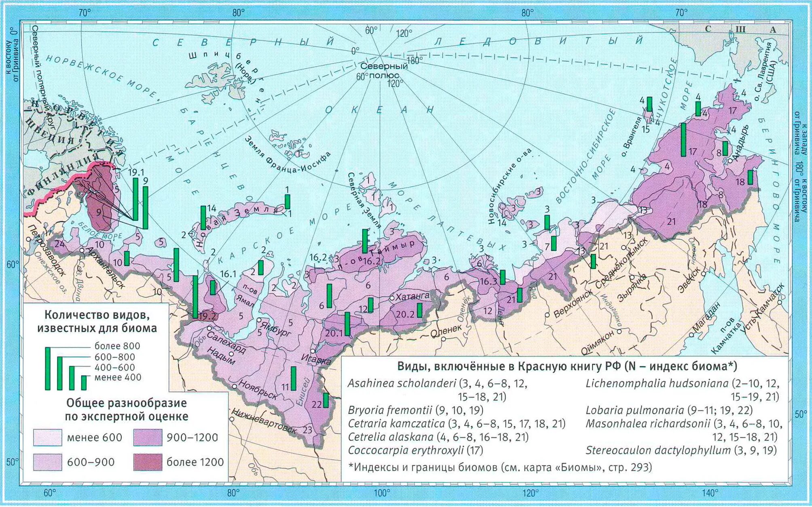Click the 'НОРВЕЖСКОЕ МОРЕ' sea label
Image resolution: width=812 pixels, height=507 pixels.
tap(101, 76)
